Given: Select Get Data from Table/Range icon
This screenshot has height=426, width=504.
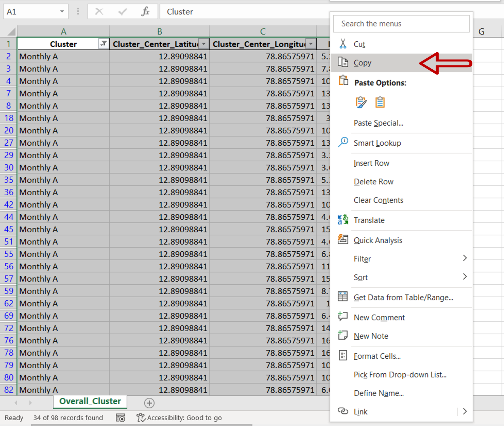Looking at the screenshot, I should (343, 297).
